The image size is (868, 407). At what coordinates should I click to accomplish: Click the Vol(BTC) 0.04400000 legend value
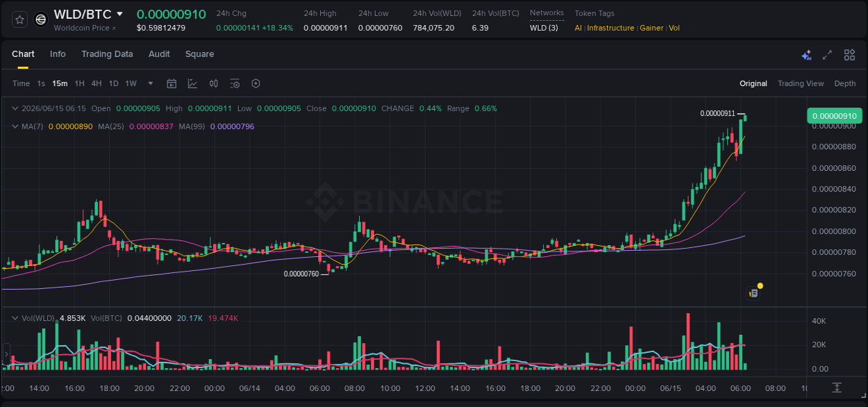pos(149,318)
